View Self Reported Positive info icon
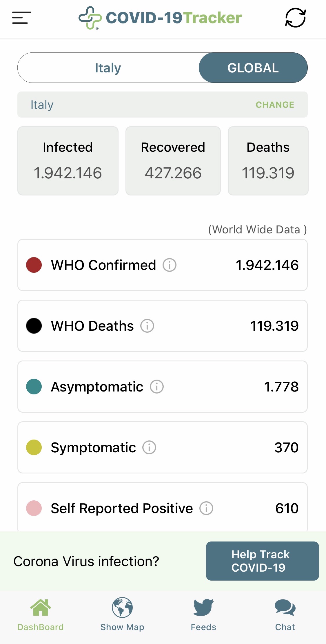Image resolution: width=326 pixels, height=644 pixels. pyautogui.click(x=206, y=508)
